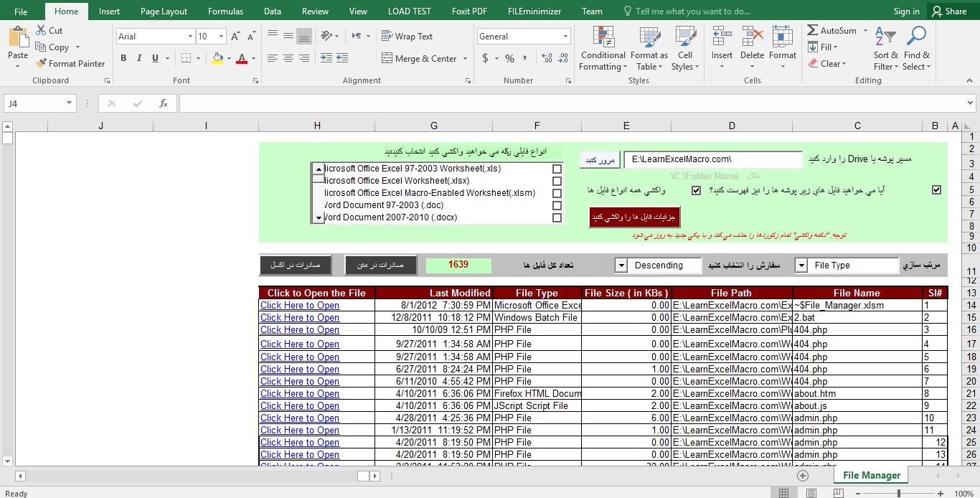
Task: Tick Word Document 2007-2010 (.docx) checkbox
Action: tap(557, 218)
